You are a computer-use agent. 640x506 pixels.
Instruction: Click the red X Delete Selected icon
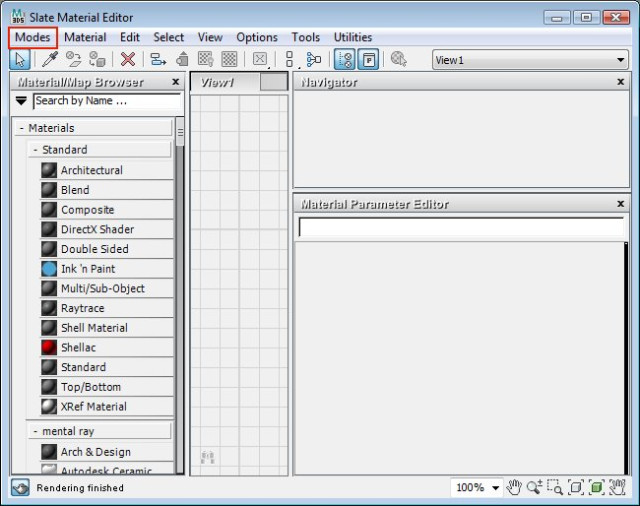click(128, 59)
